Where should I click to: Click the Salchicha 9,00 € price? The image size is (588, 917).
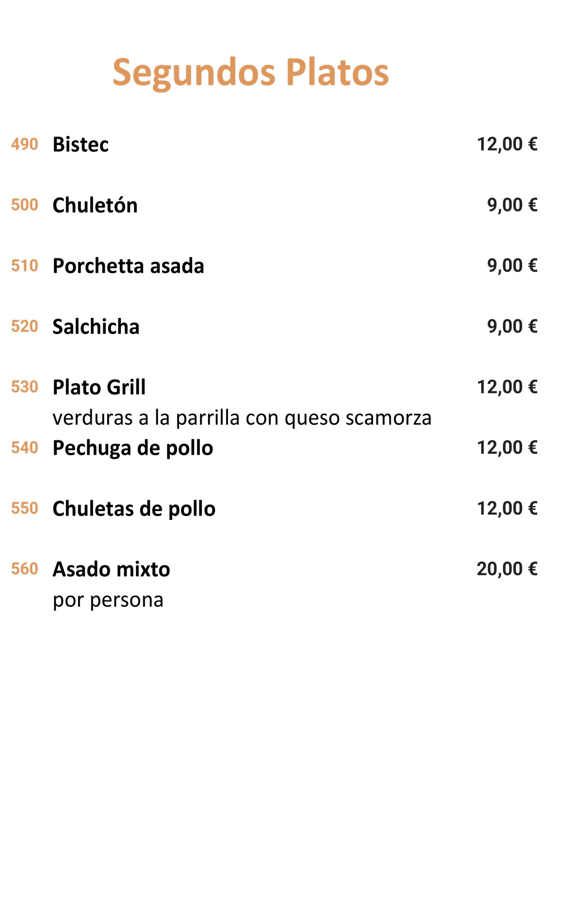click(x=512, y=326)
